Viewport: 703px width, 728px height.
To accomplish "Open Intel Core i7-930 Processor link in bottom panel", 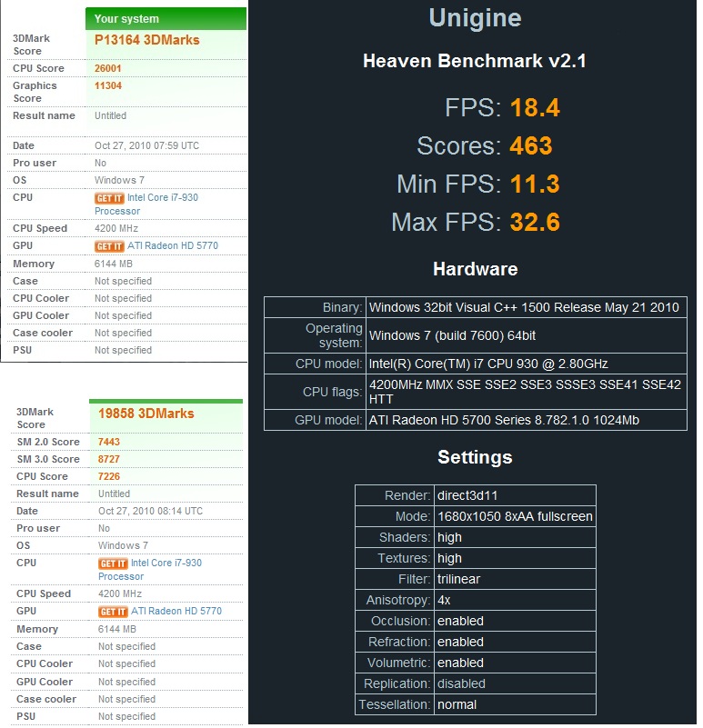I will [x=150, y=570].
